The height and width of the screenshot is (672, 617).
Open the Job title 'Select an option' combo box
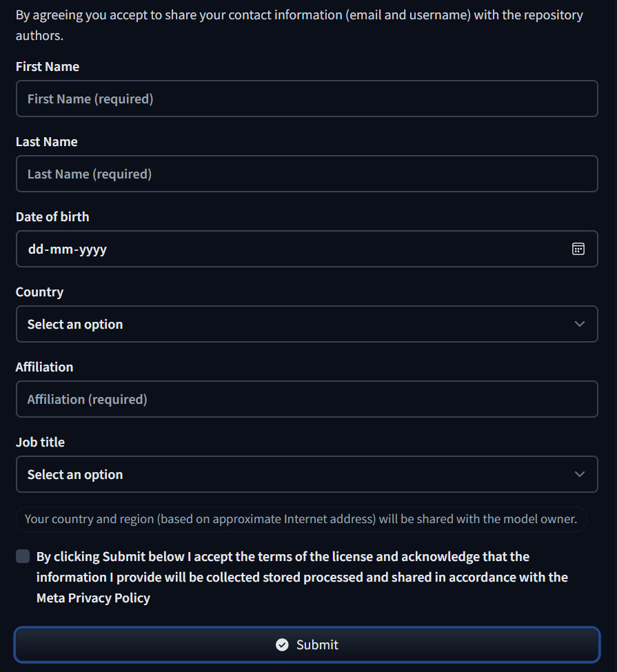pyautogui.click(x=307, y=474)
